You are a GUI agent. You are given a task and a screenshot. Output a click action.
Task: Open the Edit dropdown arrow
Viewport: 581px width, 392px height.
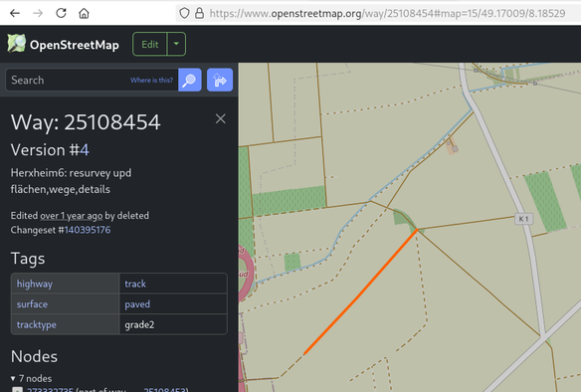pyautogui.click(x=176, y=44)
